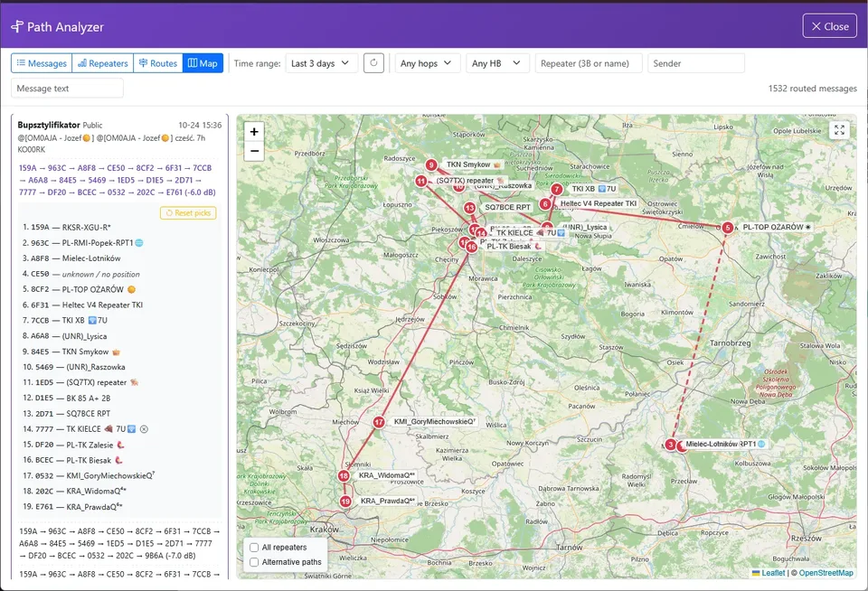Zoom out on the map
Screen dimensions: 868x591
pos(254,151)
